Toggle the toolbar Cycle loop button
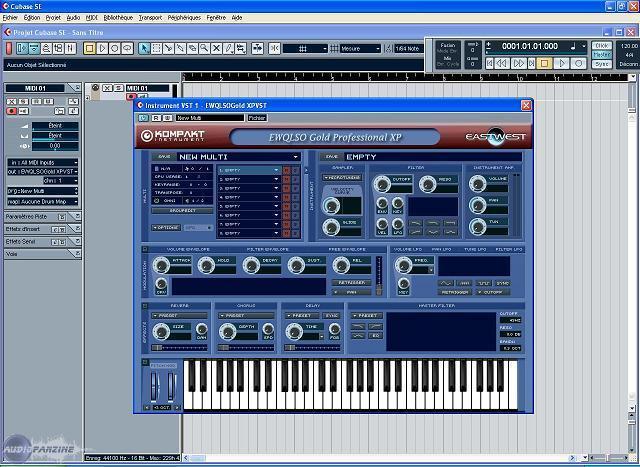Viewport: 640px width, 467px height. pos(127,49)
